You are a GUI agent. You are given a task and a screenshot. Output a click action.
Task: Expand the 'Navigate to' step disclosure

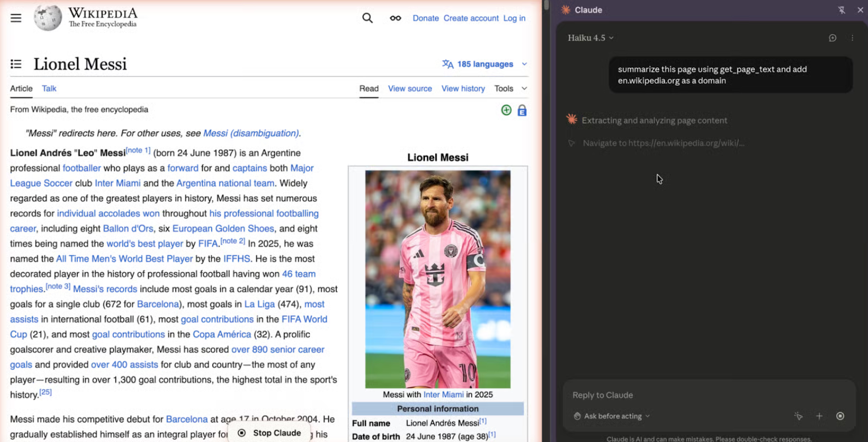click(571, 143)
